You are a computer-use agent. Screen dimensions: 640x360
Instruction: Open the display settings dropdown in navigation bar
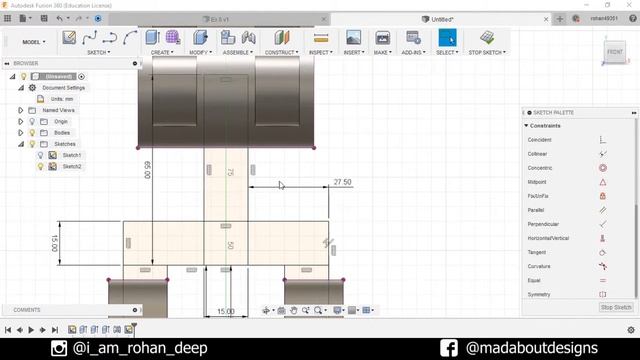click(338, 311)
